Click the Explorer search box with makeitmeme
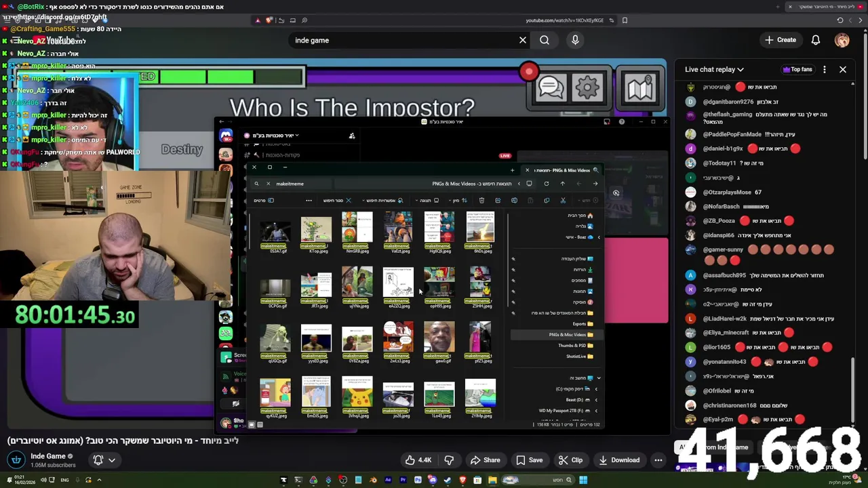The height and width of the screenshot is (488, 868). pyautogui.click(x=292, y=184)
